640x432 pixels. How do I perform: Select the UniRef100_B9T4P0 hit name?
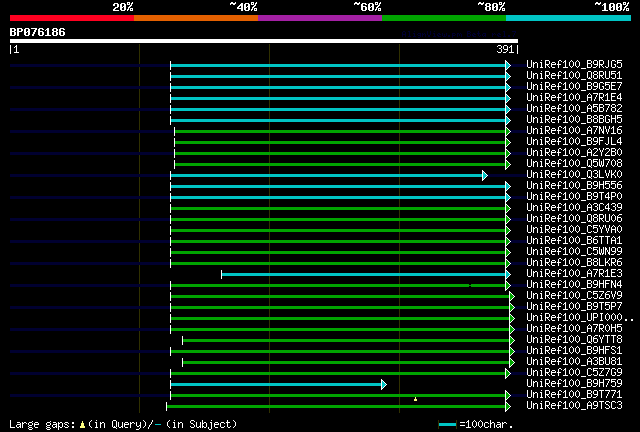tap(574, 197)
